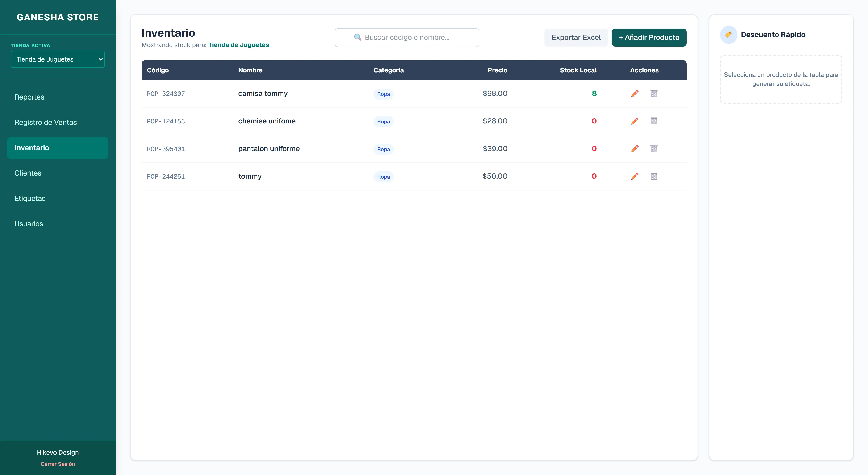
Task: Click the Selecciona un producto placeholder box
Action: click(781, 79)
